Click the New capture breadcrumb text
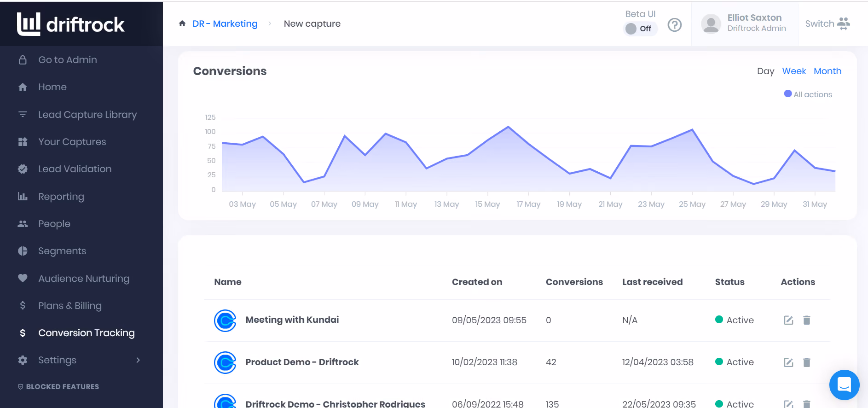Viewport: 868px width, 408px height. [312, 23]
